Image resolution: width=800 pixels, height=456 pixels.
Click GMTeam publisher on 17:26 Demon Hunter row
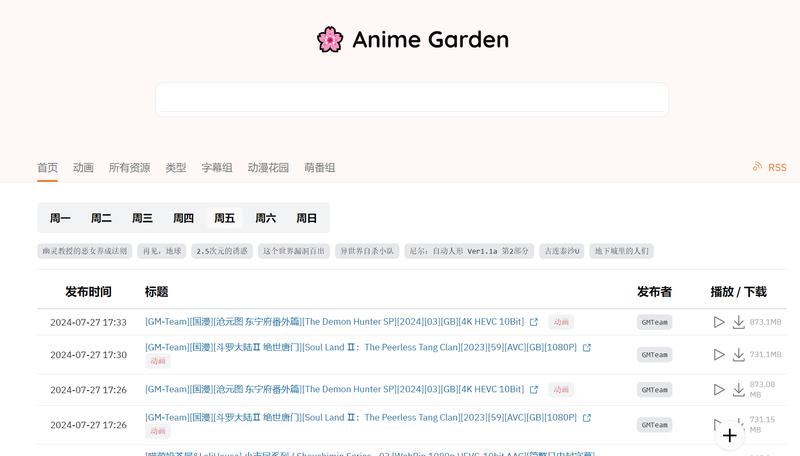pyautogui.click(x=655, y=390)
